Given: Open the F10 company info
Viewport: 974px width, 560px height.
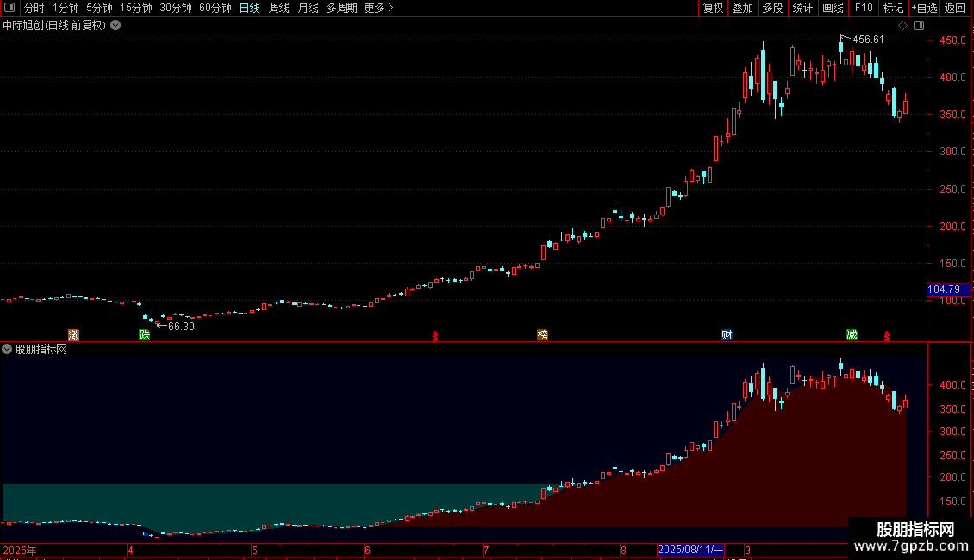Looking at the screenshot, I should [864, 8].
